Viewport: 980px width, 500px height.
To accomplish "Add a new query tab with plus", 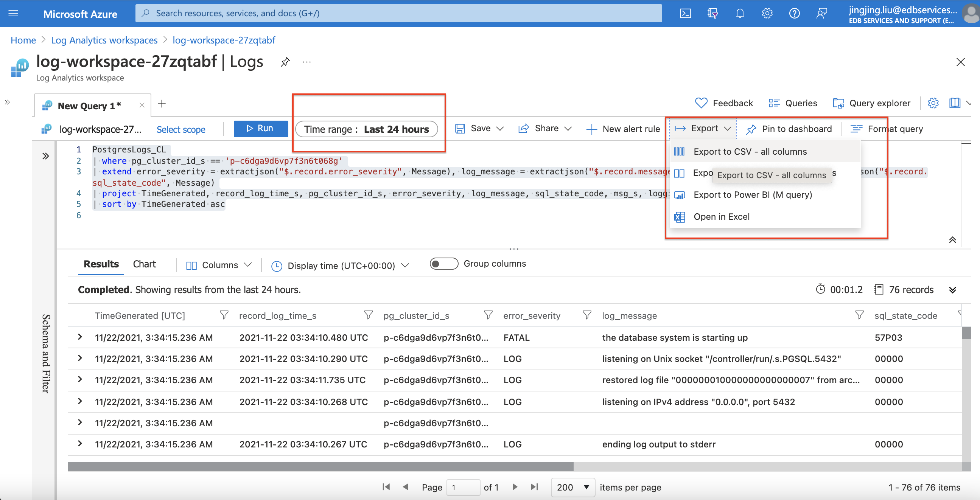I will point(162,104).
